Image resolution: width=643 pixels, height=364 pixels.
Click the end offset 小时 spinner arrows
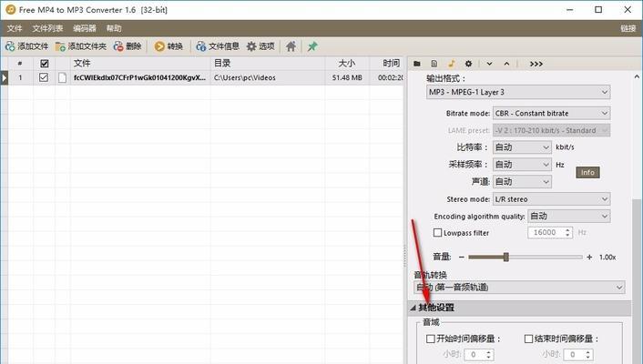point(588,355)
